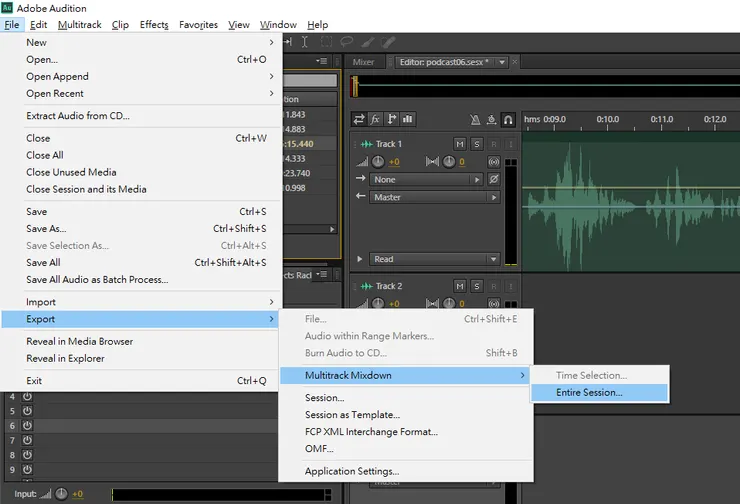This screenshot has height=504, width=740.
Task: Switch to the Mixer tab
Action: point(364,62)
